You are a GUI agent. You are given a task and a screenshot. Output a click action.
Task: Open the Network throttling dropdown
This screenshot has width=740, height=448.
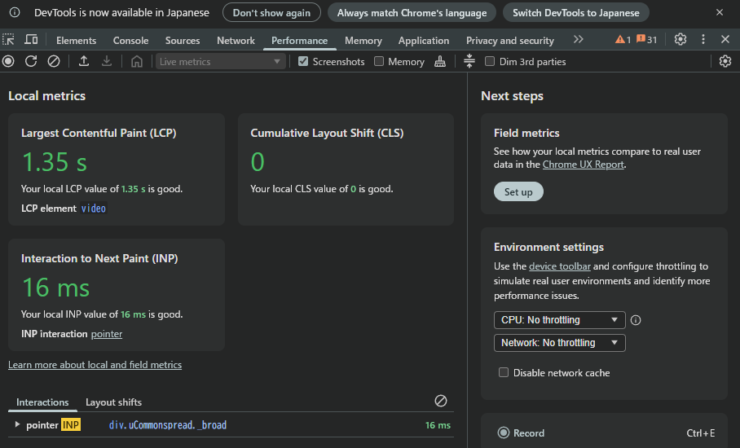point(559,343)
